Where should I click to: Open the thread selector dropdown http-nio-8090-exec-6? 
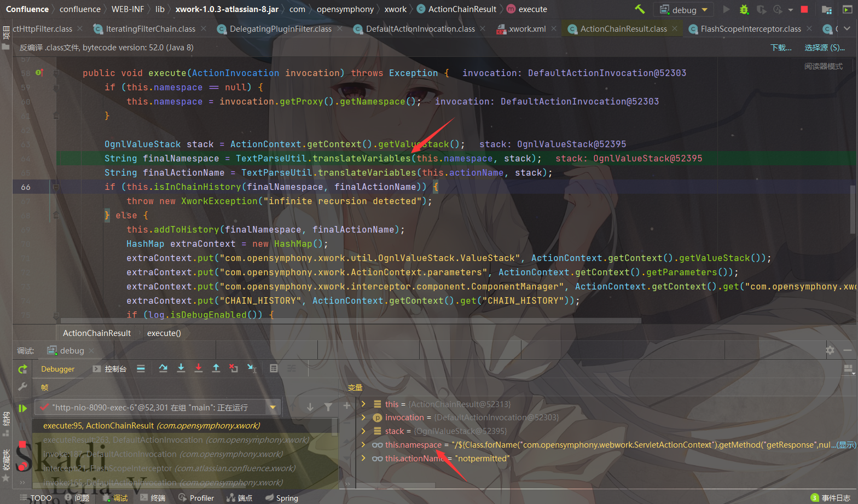tap(158, 407)
